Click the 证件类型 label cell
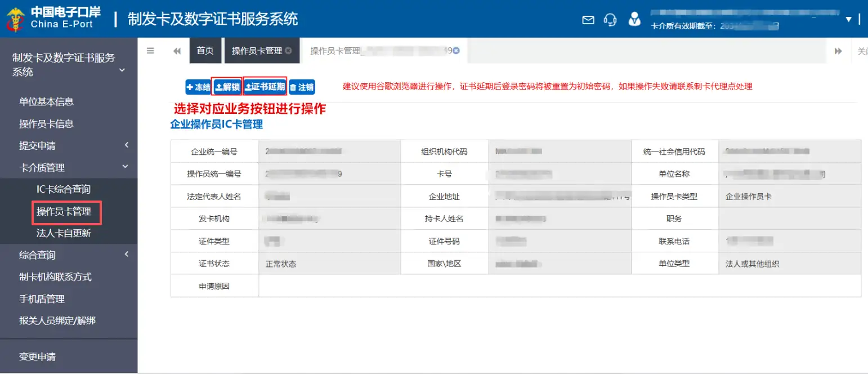The height and width of the screenshot is (374, 868). click(214, 241)
